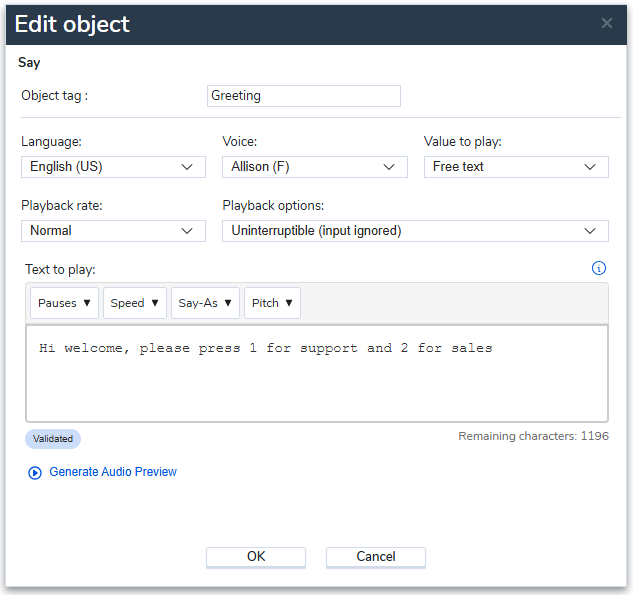Click the info icon above text editor
The height and width of the screenshot is (595, 633).
[599, 268]
